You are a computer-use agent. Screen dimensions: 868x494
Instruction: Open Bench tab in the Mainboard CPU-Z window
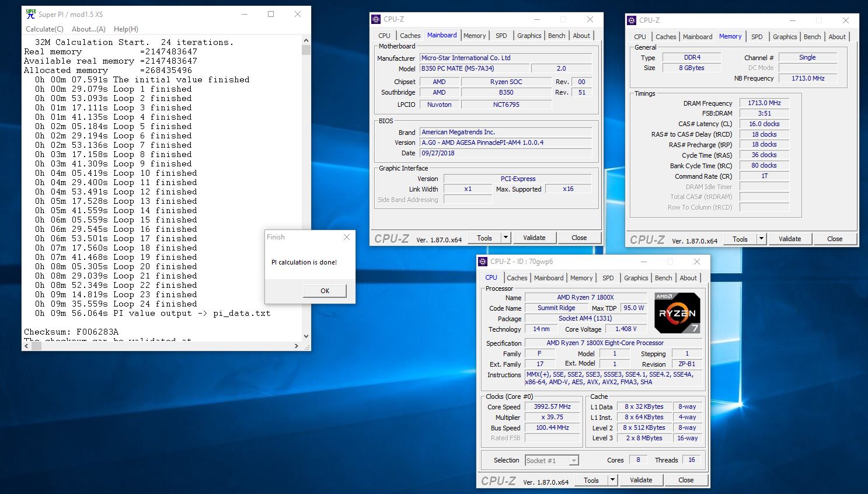click(x=557, y=36)
